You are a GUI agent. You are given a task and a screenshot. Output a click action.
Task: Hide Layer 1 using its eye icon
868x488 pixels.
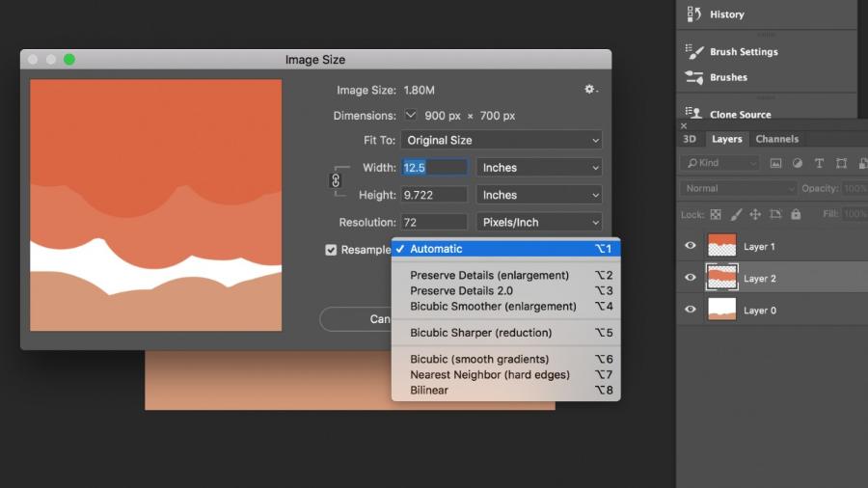click(x=691, y=246)
